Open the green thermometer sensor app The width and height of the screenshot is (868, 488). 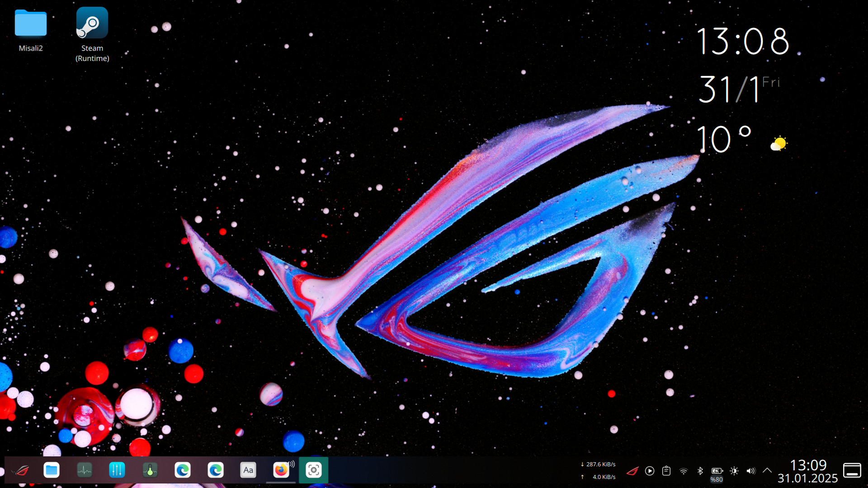tap(150, 470)
